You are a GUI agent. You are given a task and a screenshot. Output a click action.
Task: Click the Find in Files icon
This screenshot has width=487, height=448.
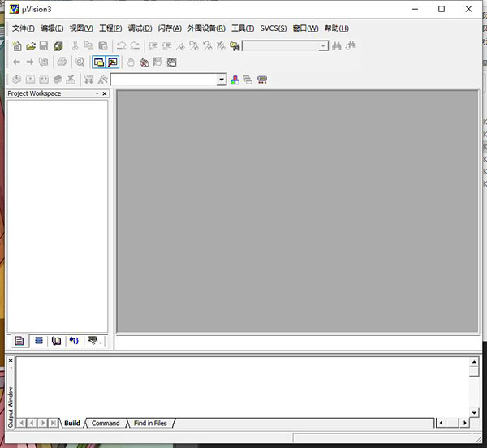pos(235,46)
